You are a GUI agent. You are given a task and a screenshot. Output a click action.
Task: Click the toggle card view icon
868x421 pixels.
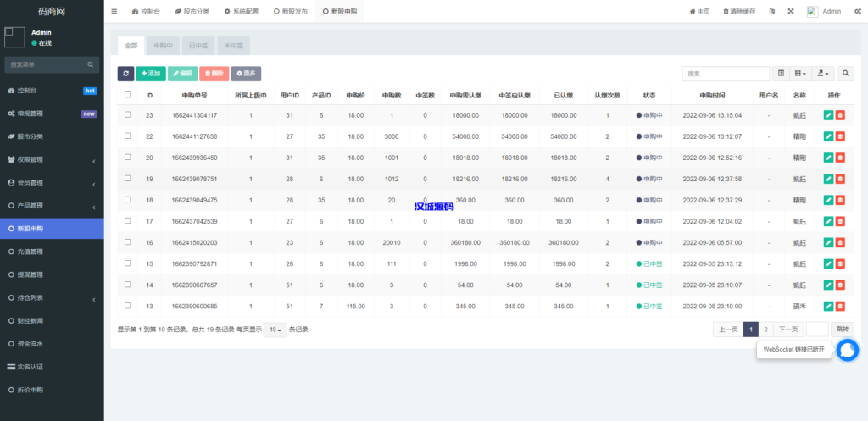click(781, 74)
